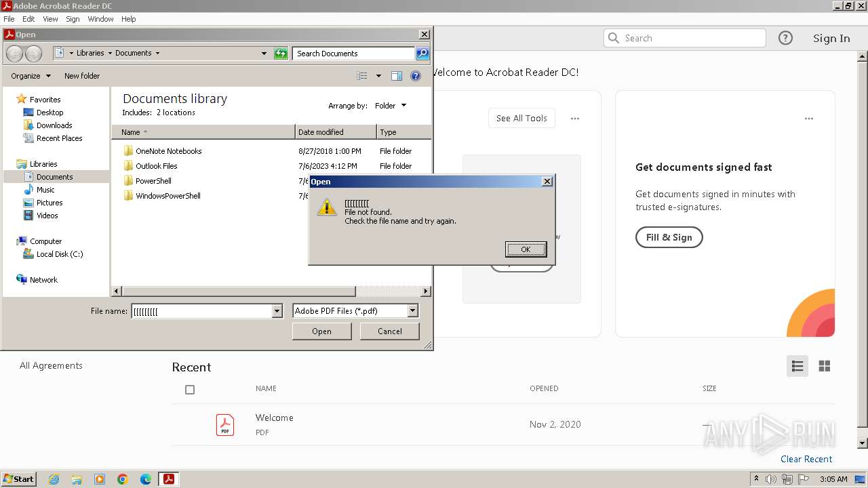Open the change view icon in dialog toolbar
The image size is (868, 488).
[x=362, y=76]
